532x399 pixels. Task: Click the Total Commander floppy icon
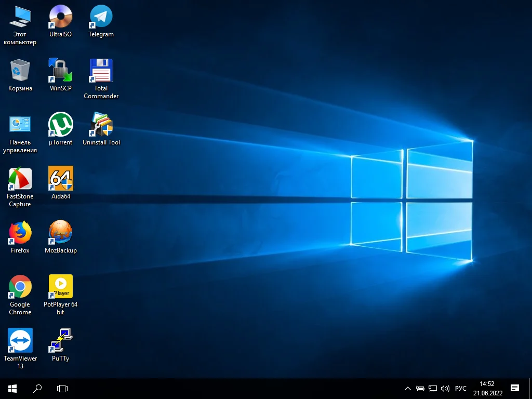click(x=101, y=71)
